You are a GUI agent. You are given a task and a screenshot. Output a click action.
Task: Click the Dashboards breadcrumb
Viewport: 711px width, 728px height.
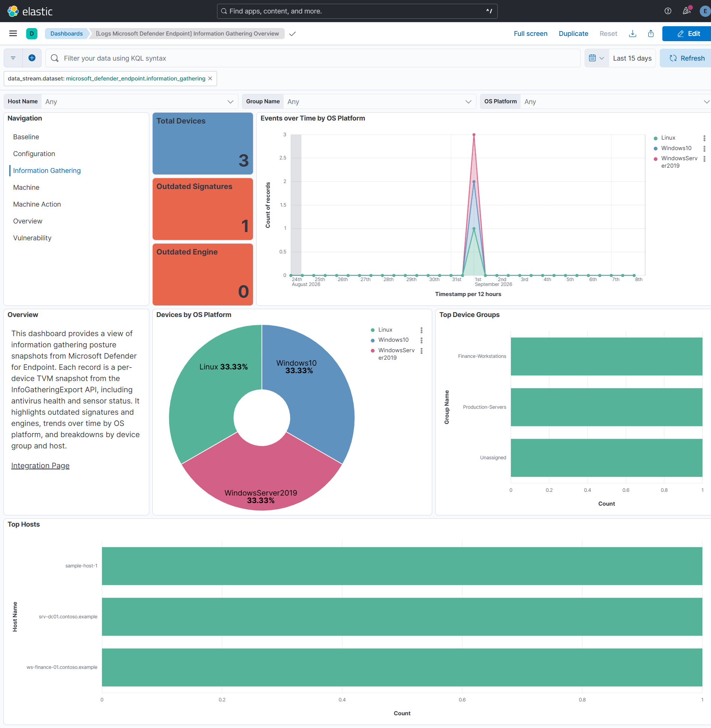tap(67, 34)
